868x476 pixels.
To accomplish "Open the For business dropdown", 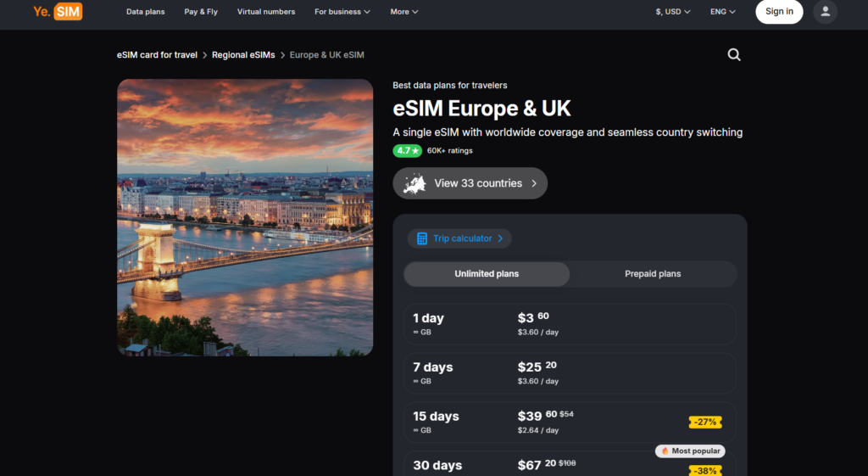I will pyautogui.click(x=342, y=12).
